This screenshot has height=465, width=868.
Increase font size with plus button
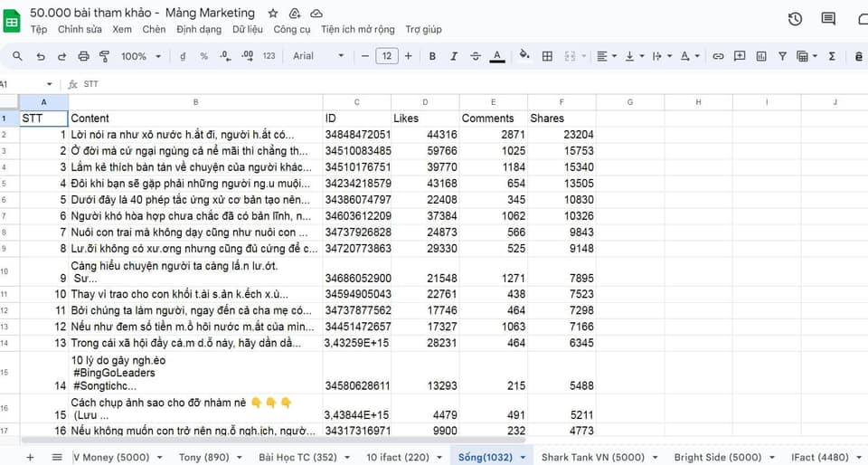pyautogui.click(x=409, y=56)
